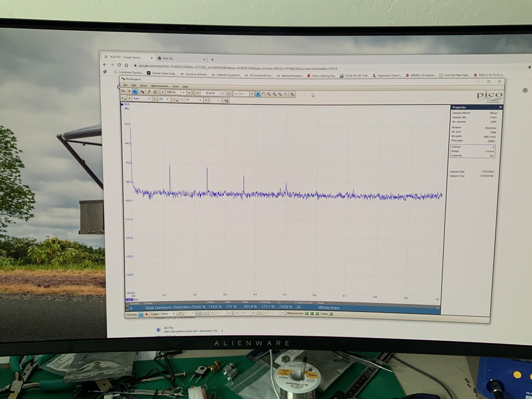
Task: Click the Chrome address bar URL
Action: [x=238, y=67]
